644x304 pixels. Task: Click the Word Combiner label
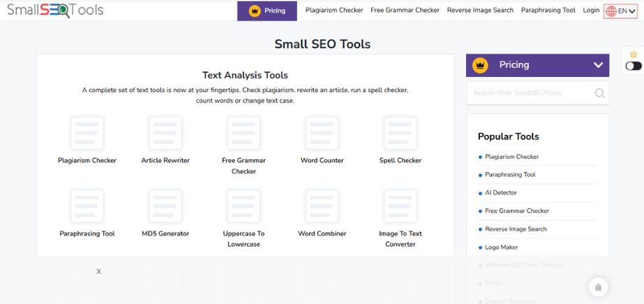coord(322,233)
